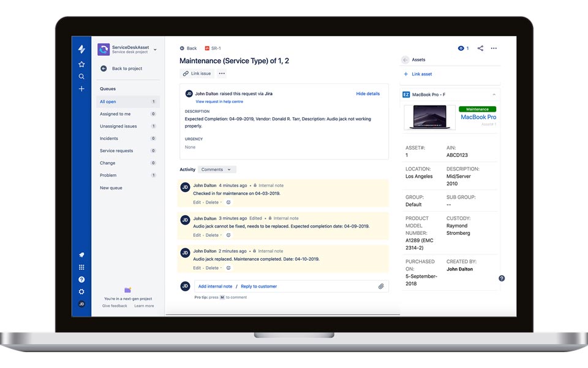
Task: Toggle watching via the eye icon
Action: pos(461,48)
